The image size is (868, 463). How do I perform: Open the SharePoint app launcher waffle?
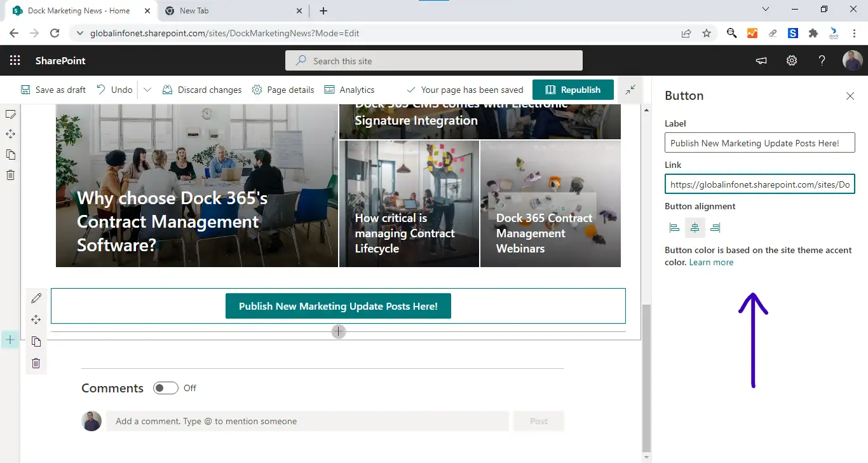pos(15,60)
